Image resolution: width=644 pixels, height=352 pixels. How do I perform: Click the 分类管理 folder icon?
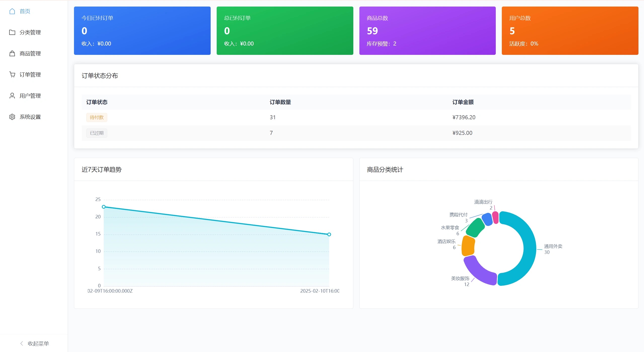(x=12, y=32)
